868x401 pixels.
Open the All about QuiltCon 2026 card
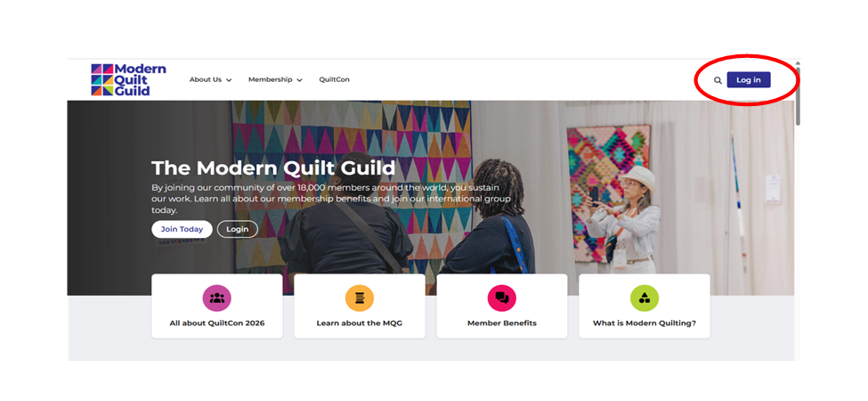pos(217,306)
